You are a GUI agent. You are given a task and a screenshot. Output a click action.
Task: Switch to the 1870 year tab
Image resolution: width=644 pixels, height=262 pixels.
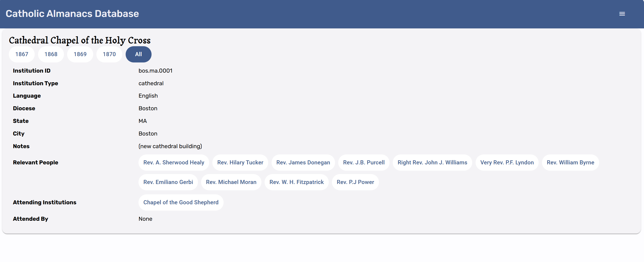(x=109, y=54)
